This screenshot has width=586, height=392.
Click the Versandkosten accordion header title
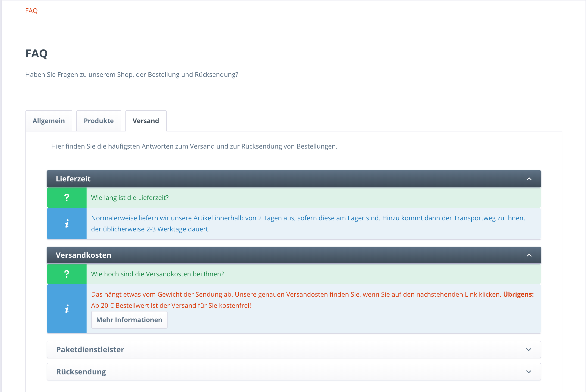click(x=83, y=255)
